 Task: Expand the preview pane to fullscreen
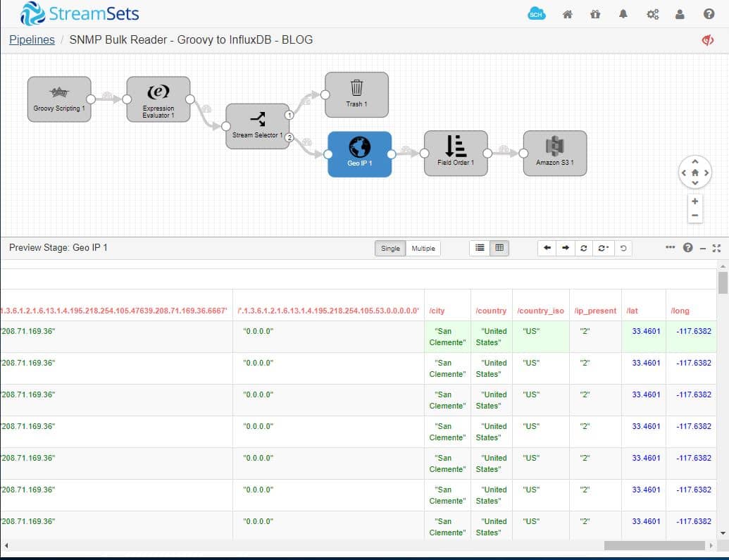pos(718,248)
